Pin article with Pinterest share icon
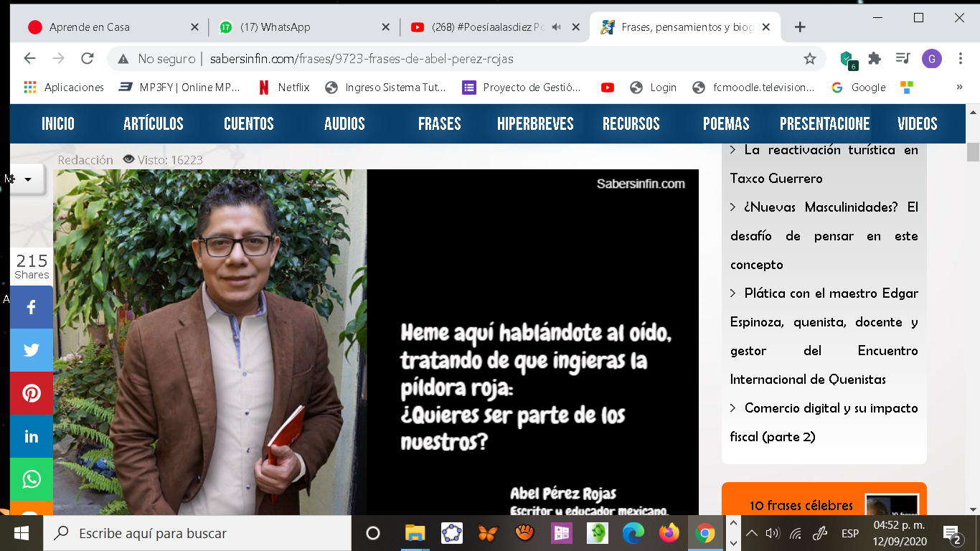Image resolution: width=980 pixels, height=551 pixels. (32, 393)
